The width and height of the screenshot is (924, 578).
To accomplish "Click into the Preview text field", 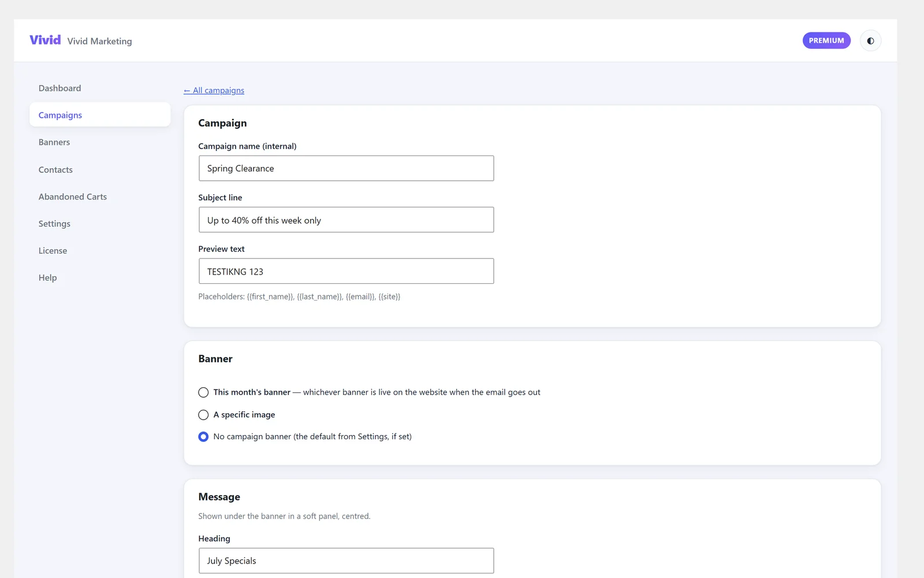I will click(346, 271).
